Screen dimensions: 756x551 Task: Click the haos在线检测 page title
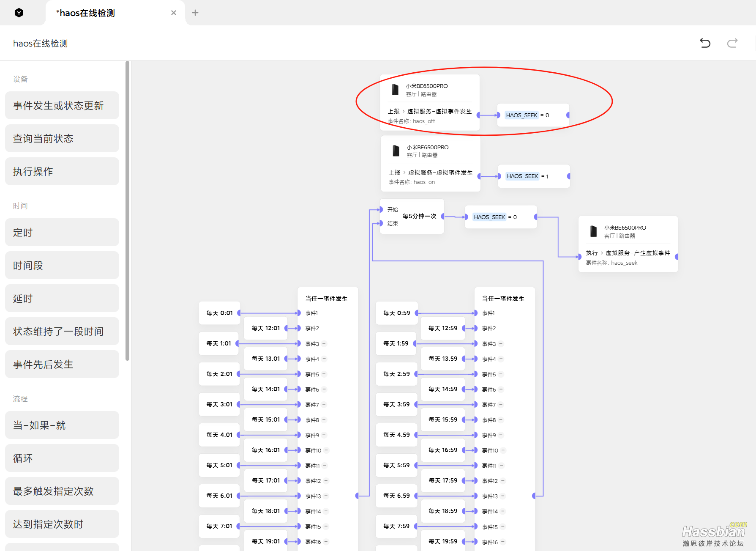(41, 43)
